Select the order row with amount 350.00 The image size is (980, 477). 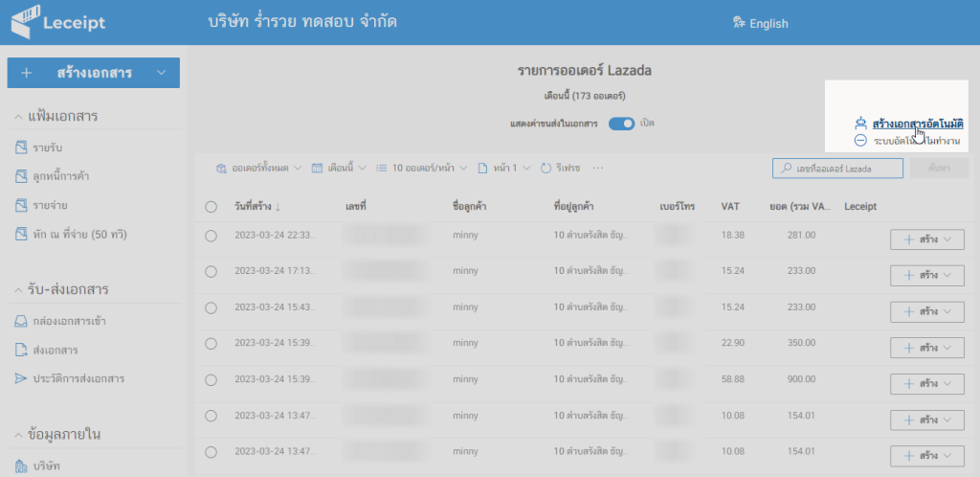click(x=211, y=343)
